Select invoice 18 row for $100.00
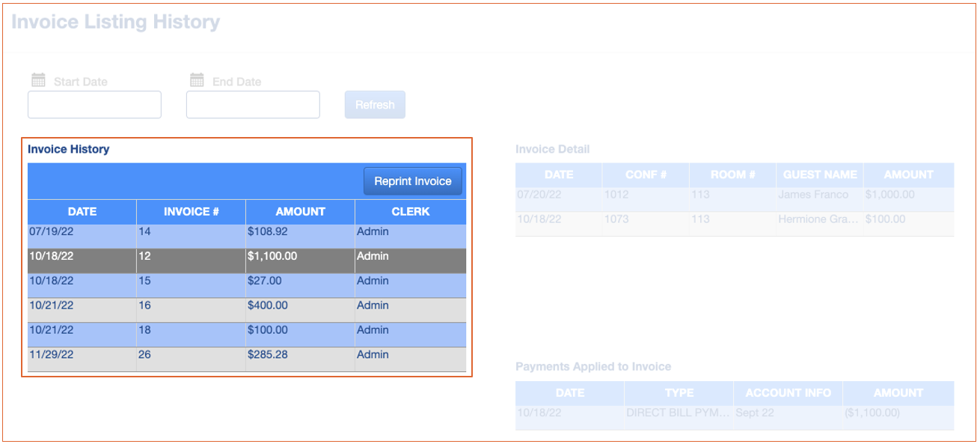Viewport: 980px width, 444px height. point(247,330)
